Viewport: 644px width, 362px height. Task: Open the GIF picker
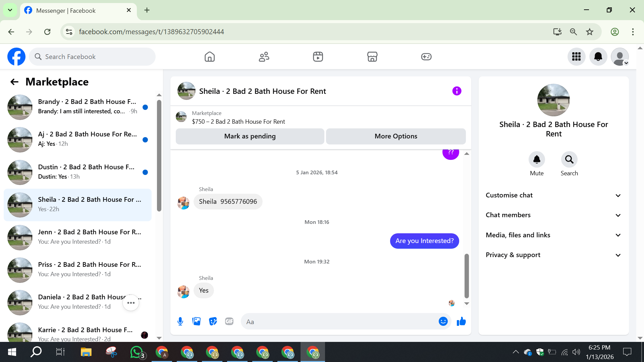229,322
